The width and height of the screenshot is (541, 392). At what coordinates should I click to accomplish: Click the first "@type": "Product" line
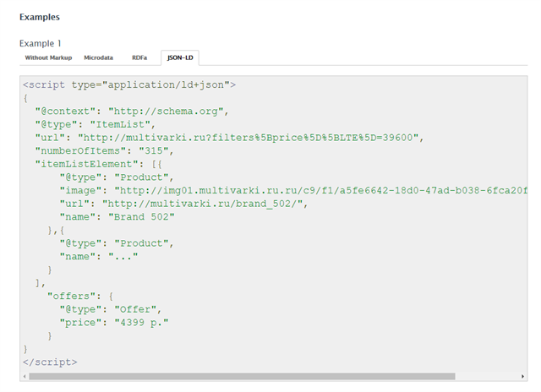117,177
